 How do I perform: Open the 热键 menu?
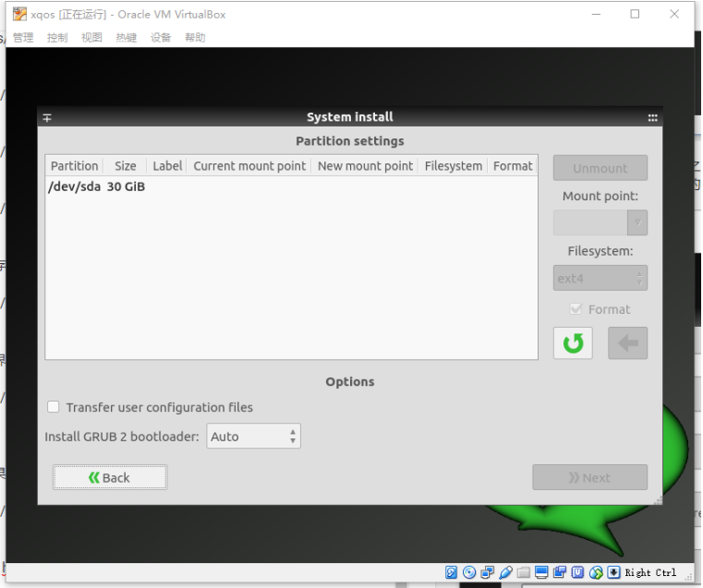point(127,38)
